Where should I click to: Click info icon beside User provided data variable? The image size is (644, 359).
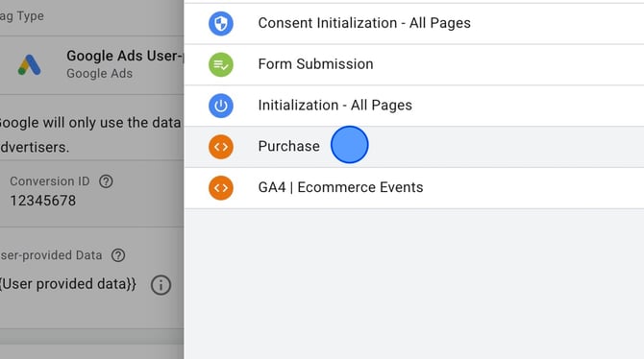point(161,285)
